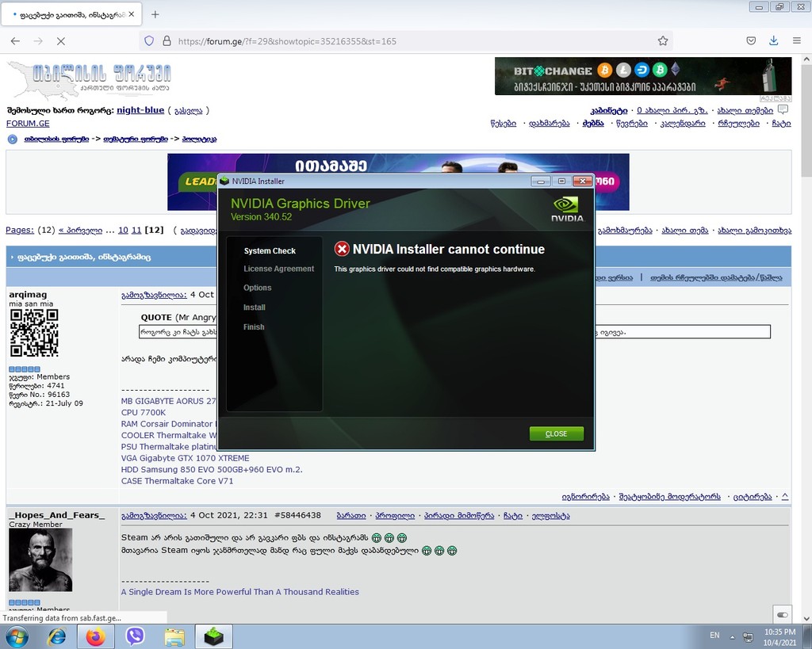Click the Install step in installer
This screenshot has width=812, height=649.
[x=254, y=307]
